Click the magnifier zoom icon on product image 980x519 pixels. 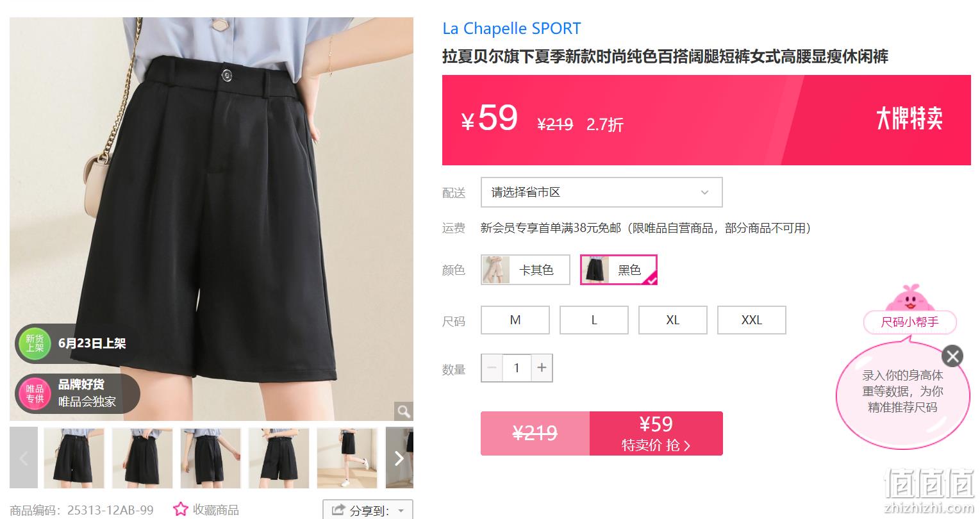(x=403, y=411)
